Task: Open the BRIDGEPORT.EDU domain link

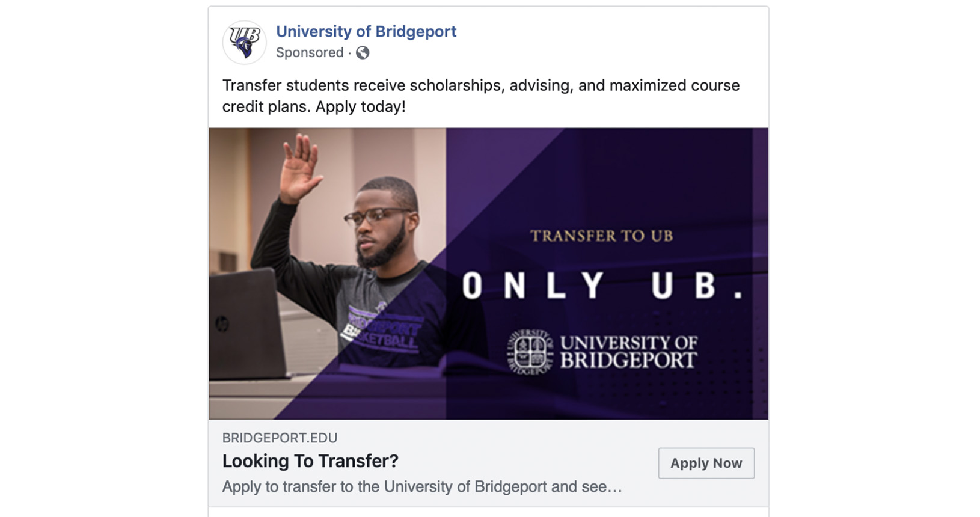Action: click(280, 438)
